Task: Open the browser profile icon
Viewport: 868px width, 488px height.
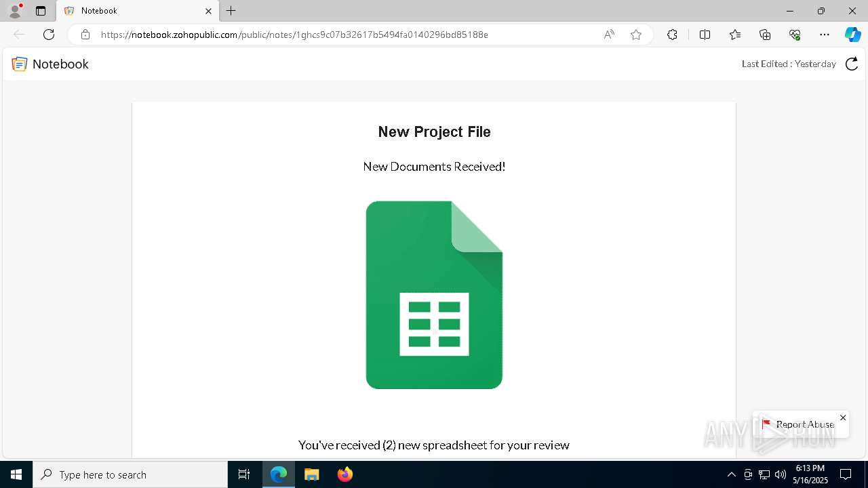Action: 15,11
